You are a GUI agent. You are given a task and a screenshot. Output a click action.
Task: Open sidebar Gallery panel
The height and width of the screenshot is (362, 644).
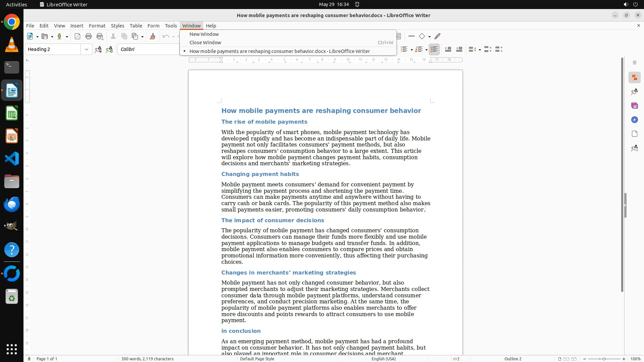point(634,106)
